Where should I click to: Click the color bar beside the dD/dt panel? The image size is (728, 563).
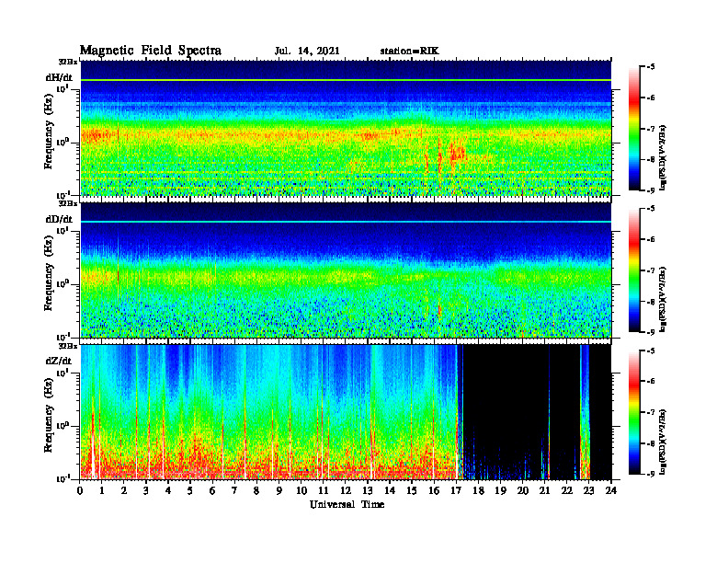633,270
